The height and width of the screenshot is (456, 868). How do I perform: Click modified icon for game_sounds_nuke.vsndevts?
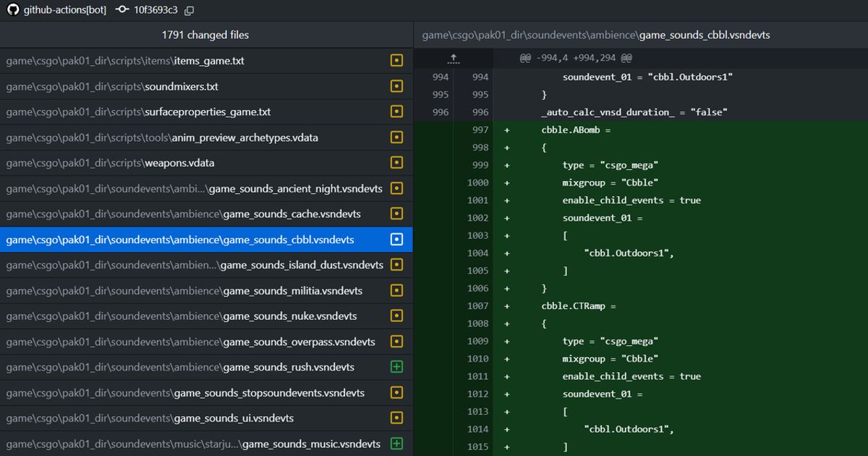396,316
